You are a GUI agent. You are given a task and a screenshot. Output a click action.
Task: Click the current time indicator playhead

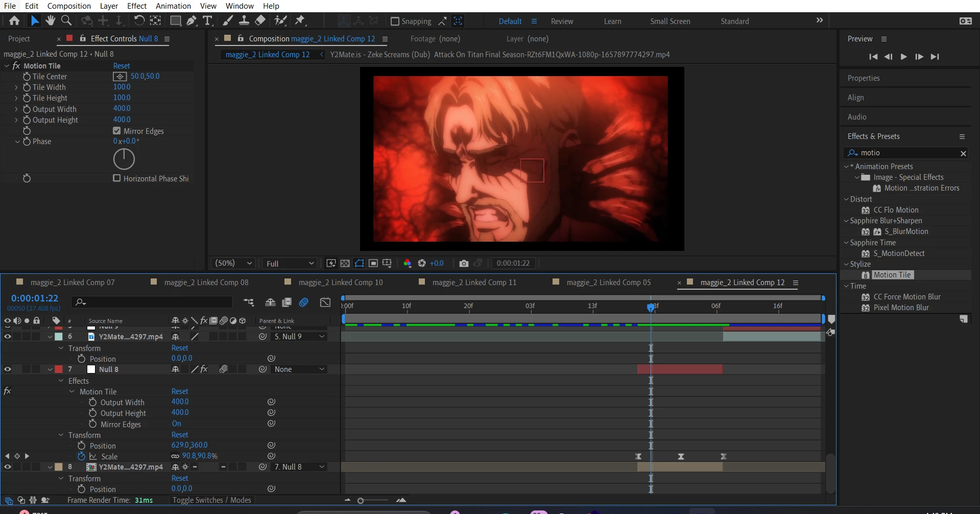click(x=651, y=308)
